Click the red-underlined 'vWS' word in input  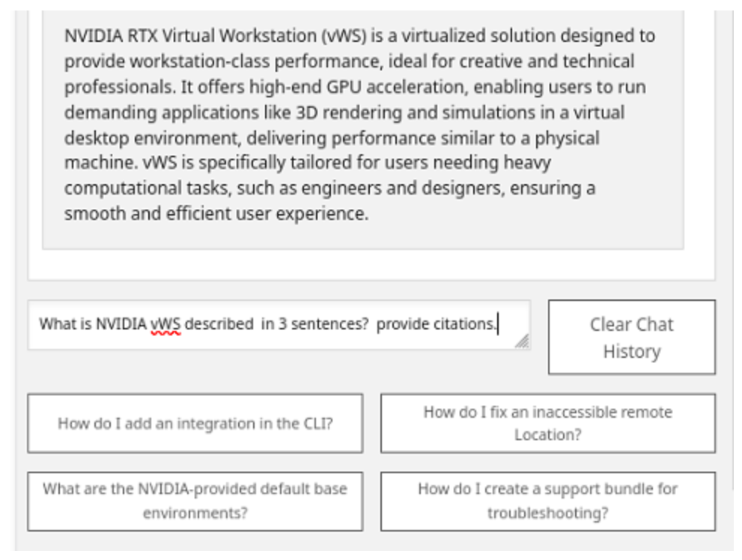165,325
